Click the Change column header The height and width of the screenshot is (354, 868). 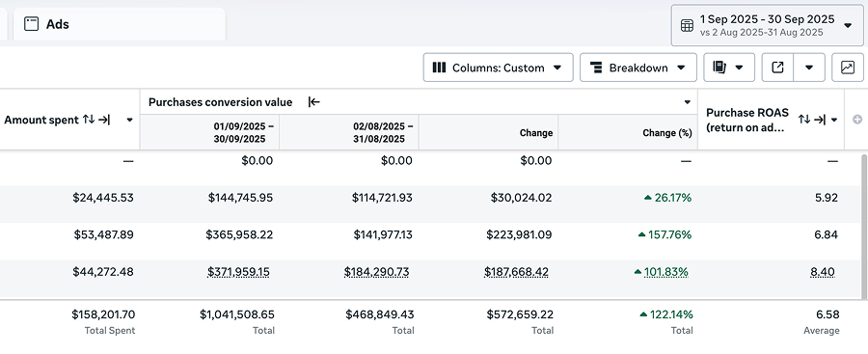coord(489,132)
